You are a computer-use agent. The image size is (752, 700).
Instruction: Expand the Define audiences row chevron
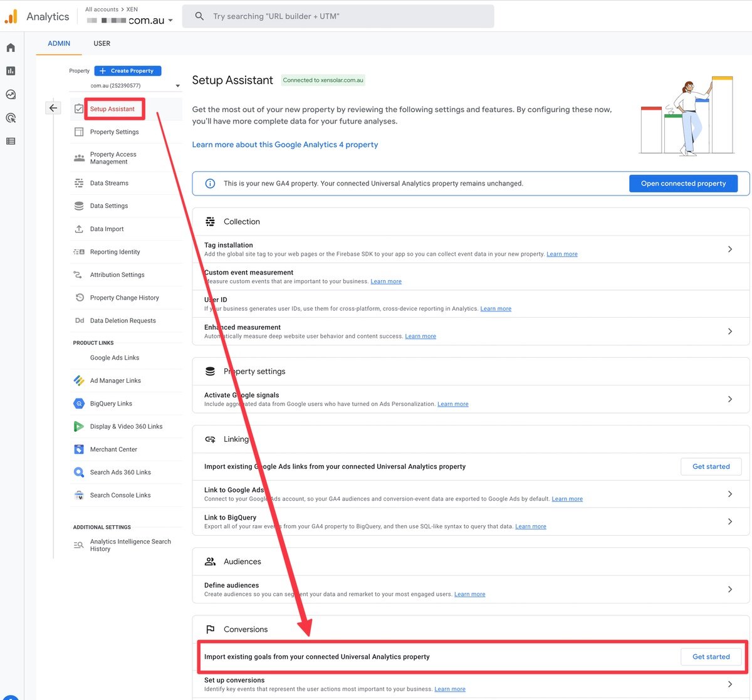point(729,589)
